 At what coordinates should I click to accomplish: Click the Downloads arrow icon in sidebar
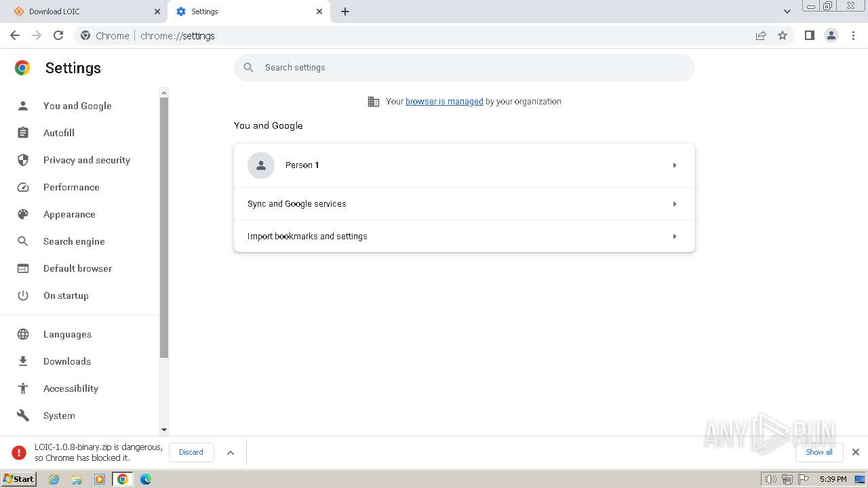[23, 361]
